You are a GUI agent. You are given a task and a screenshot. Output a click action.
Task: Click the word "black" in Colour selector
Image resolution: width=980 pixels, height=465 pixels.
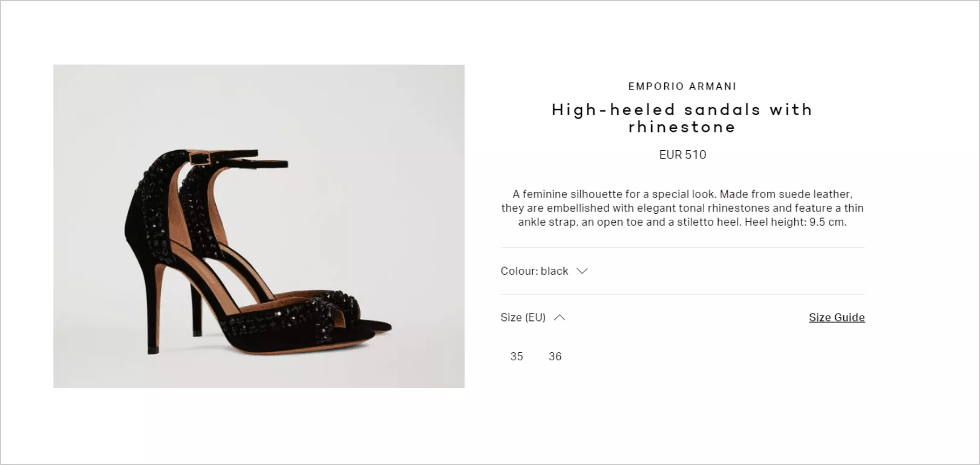(x=554, y=271)
